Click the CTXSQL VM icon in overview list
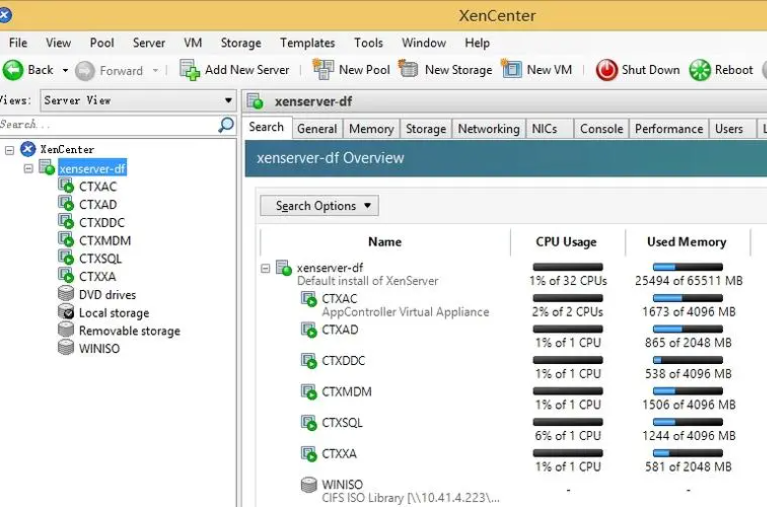Screen dimensions: 767x523 pos(309,423)
